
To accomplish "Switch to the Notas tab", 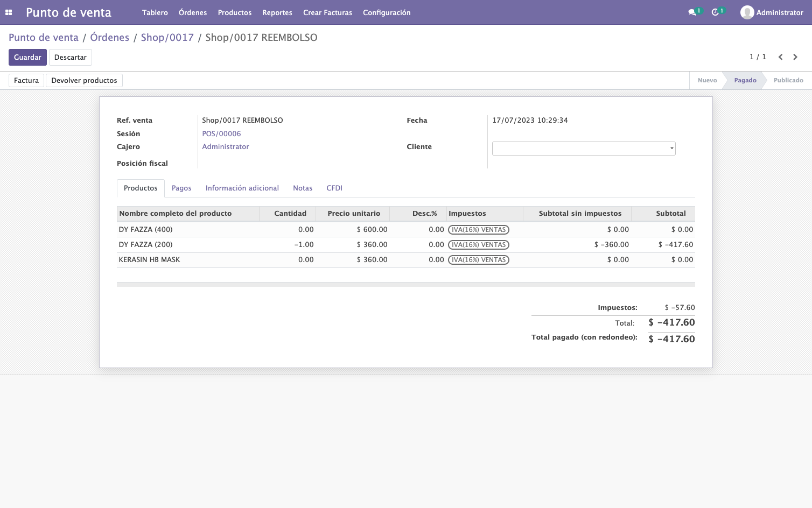I will (303, 188).
